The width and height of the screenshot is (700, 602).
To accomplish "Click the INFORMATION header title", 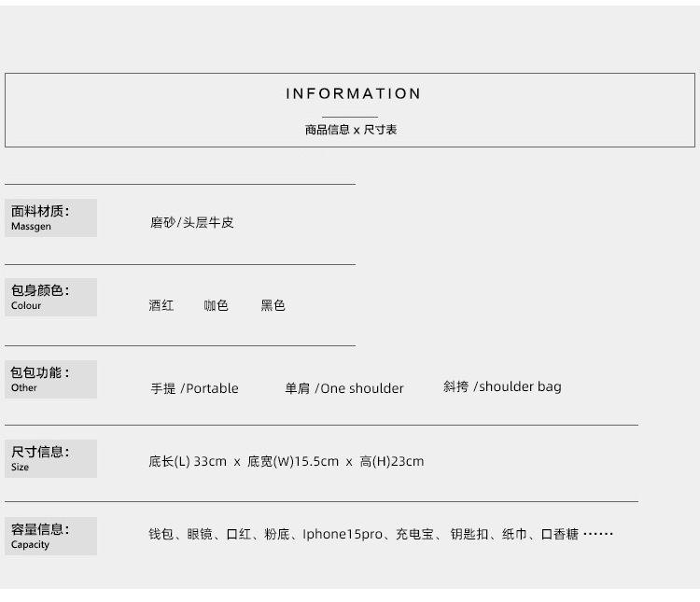I will coord(353,93).
